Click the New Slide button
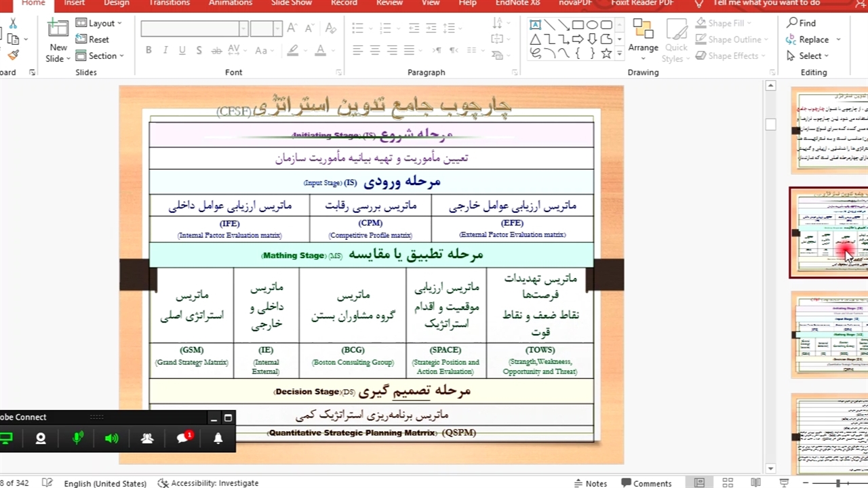This screenshot has width=868, height=488. (x=58, y=41)
